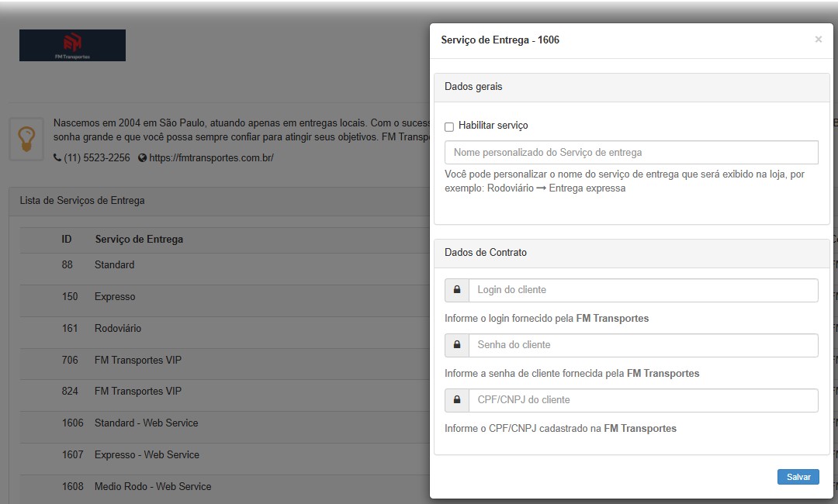This screenshot has width=838, height=504.
Task: Open the fmtransportes.com.br link
Action: pyautogui.click(x=211, y=158)
